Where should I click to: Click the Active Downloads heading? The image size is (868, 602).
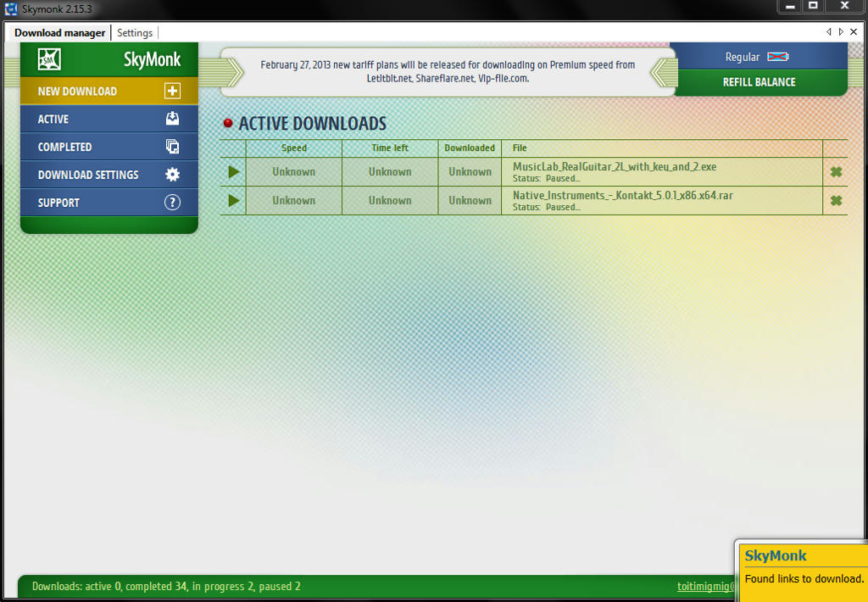(312, 124)
